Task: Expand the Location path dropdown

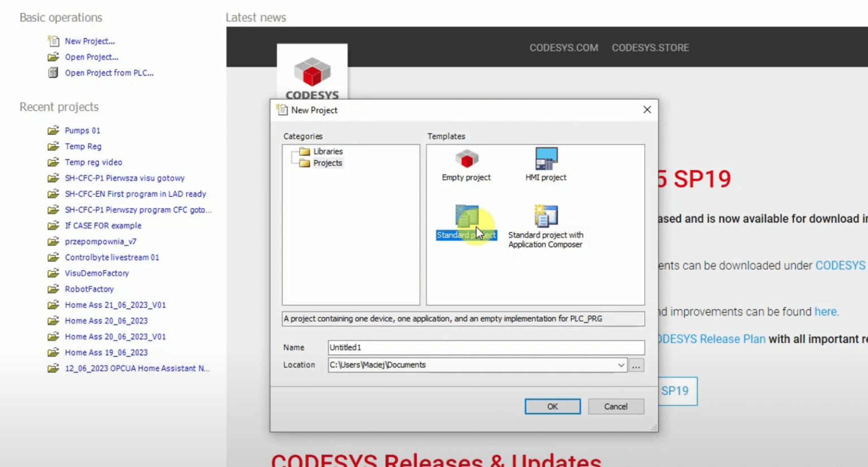Action: click(621, 365)
